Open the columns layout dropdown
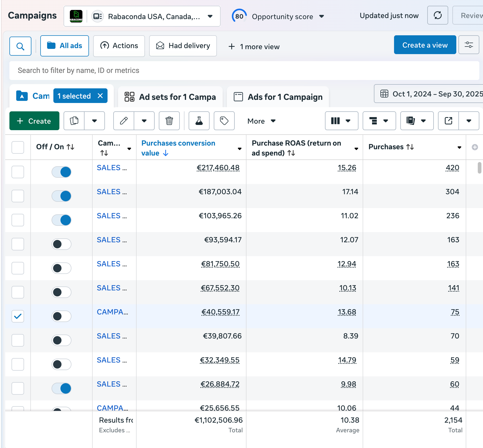This screenshot has width=483, height=448. coord(341,121)
